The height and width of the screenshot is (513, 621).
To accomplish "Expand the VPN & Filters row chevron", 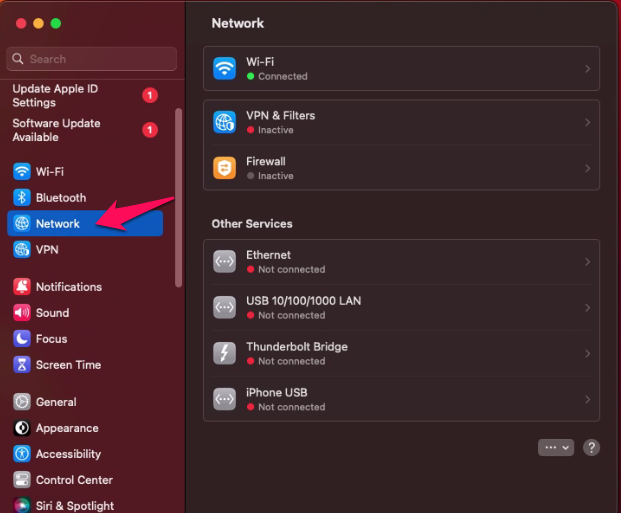I will [587, 122].
